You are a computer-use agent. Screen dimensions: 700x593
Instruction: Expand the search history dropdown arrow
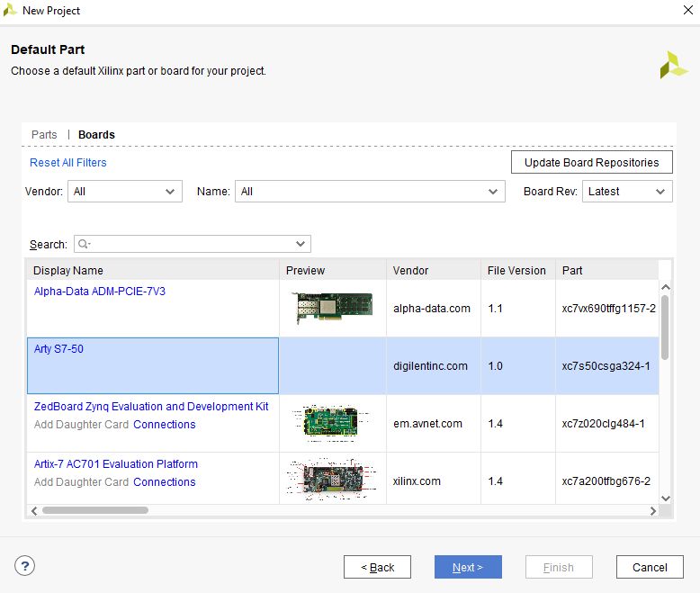coord(301,244)
